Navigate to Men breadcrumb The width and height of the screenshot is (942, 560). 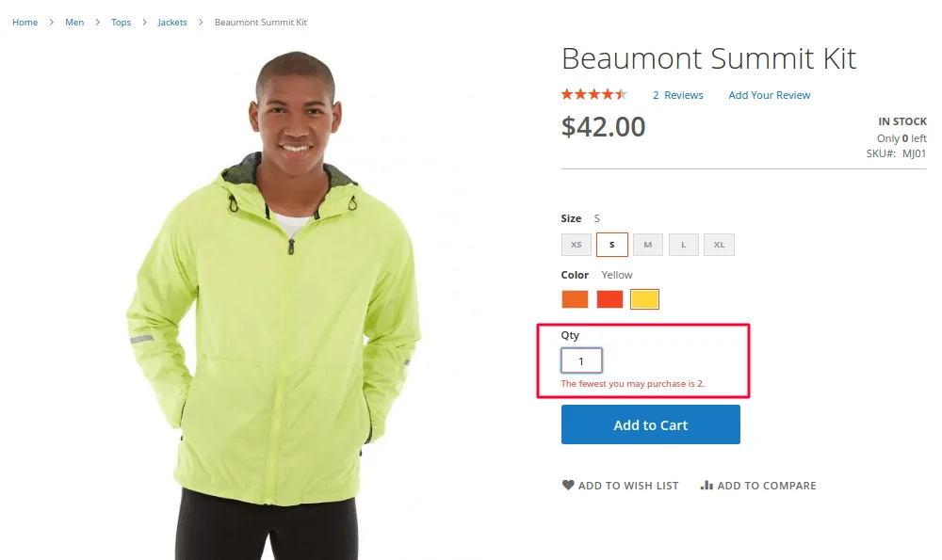pyautogui.click(x=74, y=23)
